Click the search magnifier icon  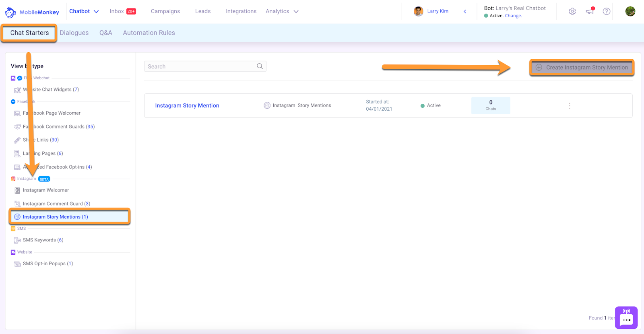[x=260, y=66]
